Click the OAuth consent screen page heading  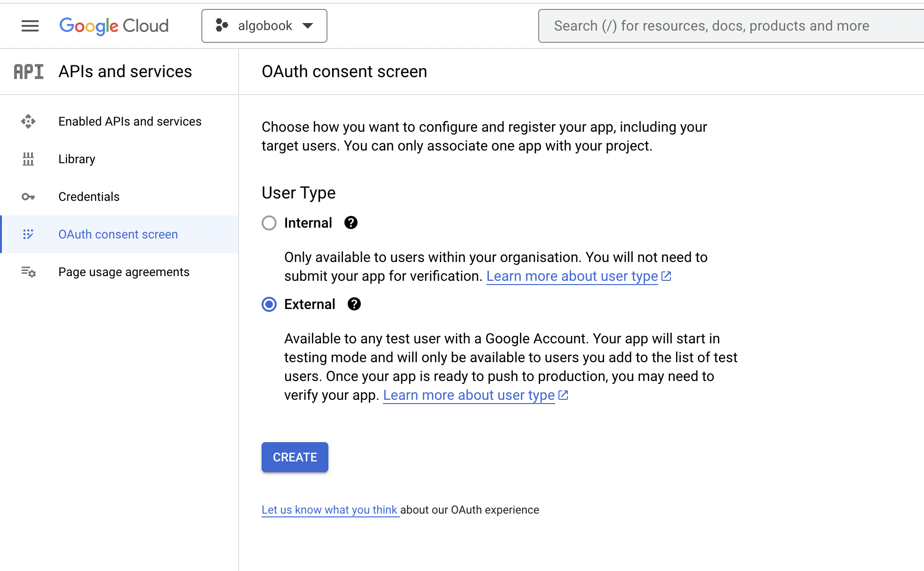point(344,71)
